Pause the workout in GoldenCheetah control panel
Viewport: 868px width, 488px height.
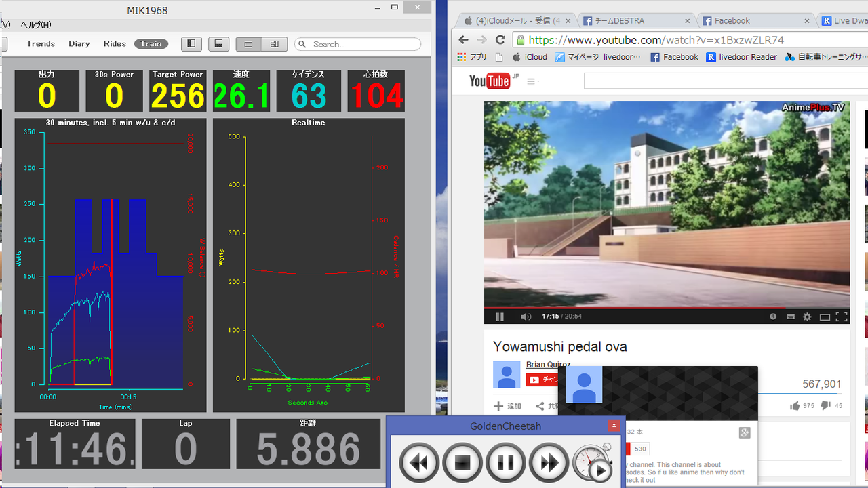[x=506, y=463]
